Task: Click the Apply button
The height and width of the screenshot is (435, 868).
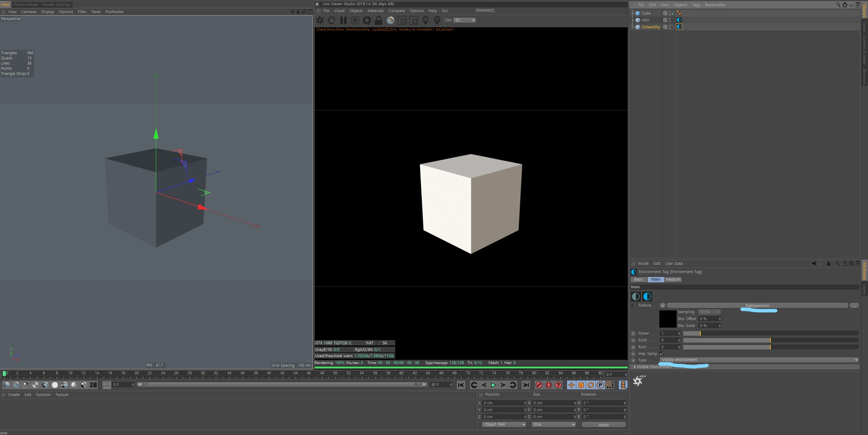Action: click(x=603, y=425)
